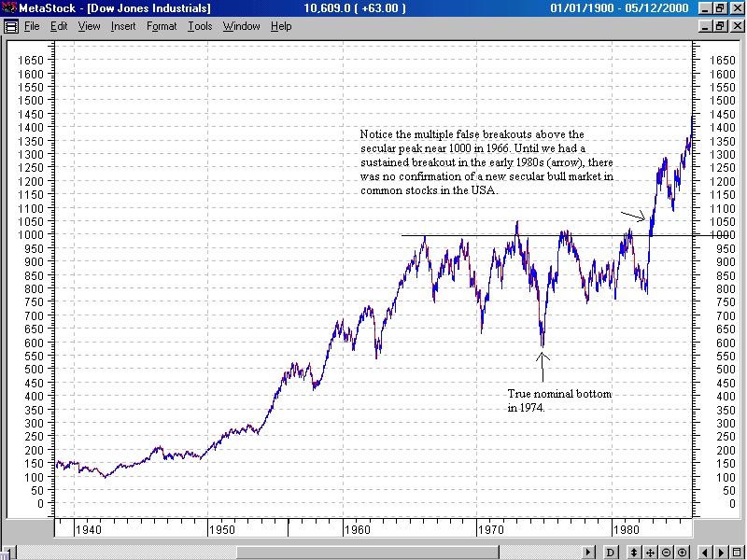This screenshot has width=747, height=560.
Task: Click the 10,609.0 price in title bar
Action: point(326,8)
